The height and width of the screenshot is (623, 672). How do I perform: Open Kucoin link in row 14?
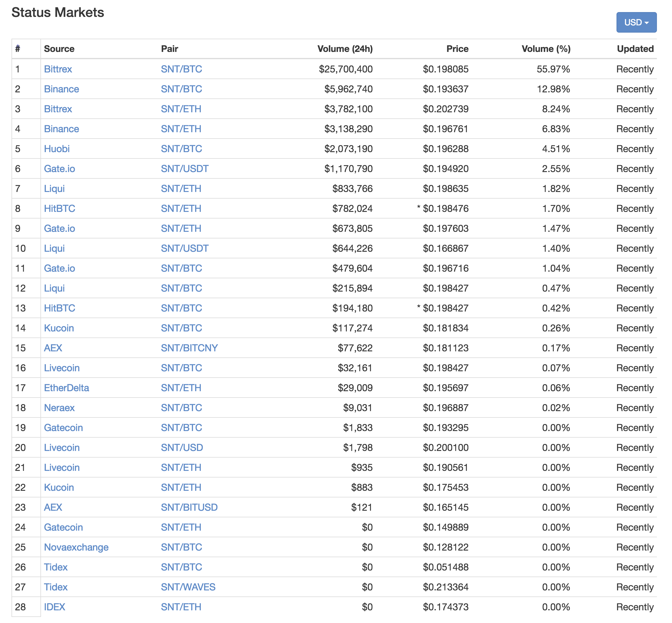59,328
